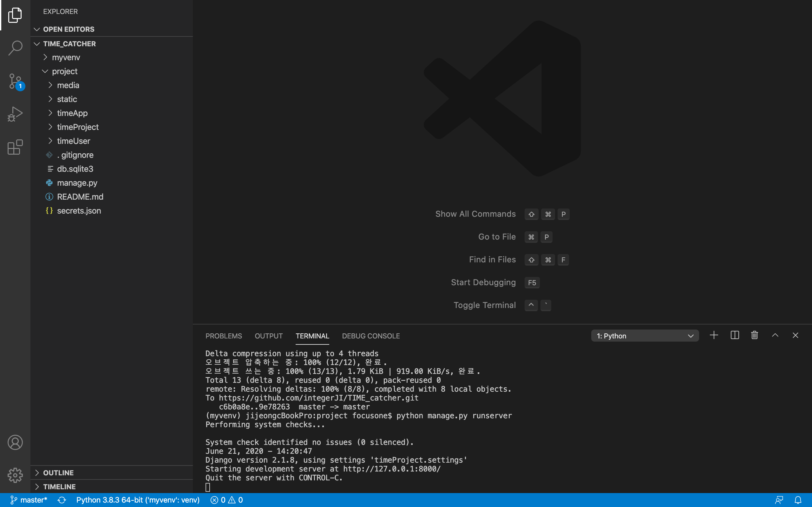Click synchronize changes icon in status bar
This screenshot has width=812, height=507.
coord(62,500)
